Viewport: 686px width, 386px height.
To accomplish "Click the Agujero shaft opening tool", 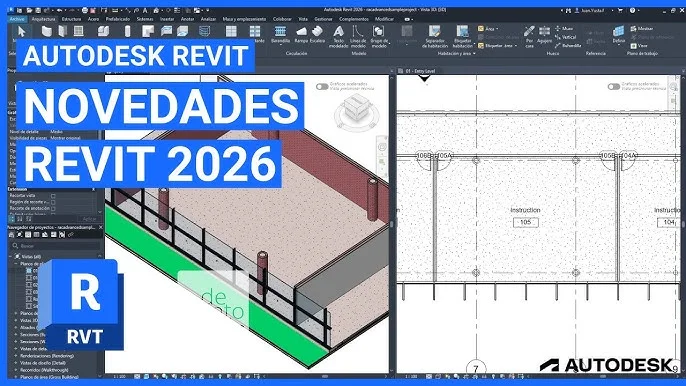I will pos(544,35).
